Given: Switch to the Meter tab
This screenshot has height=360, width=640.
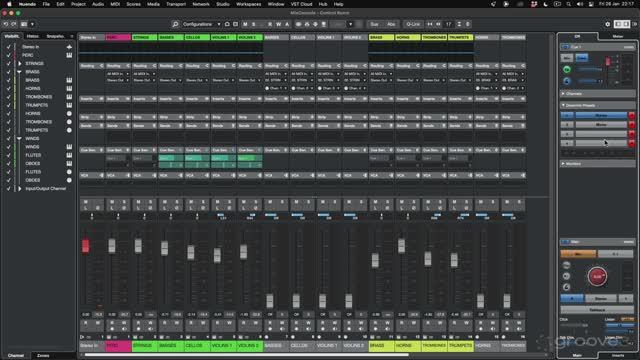Looking at the screenshot, I should point(618,36).
